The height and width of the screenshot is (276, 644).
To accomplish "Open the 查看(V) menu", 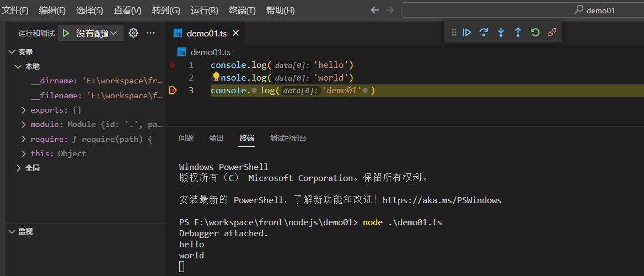I will [x=127, y=10].
